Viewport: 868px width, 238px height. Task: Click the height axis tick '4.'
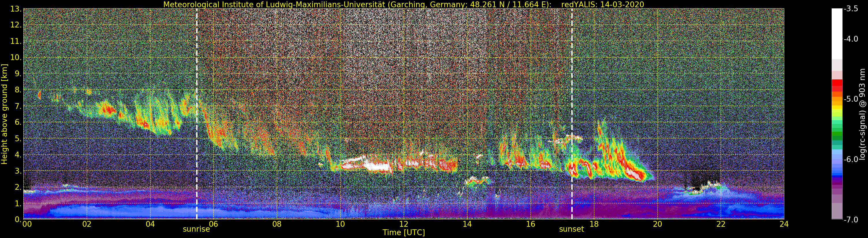(x=18, y=155)
